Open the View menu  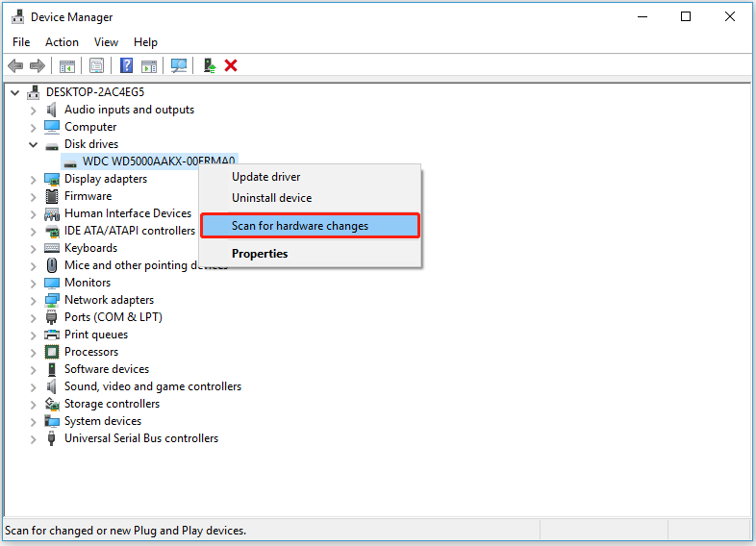(106, 42)
